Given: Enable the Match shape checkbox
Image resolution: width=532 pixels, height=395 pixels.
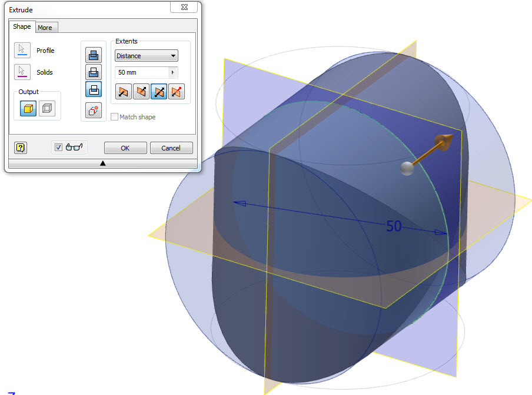Looking at the screenshot, I should tap(115, 116).
